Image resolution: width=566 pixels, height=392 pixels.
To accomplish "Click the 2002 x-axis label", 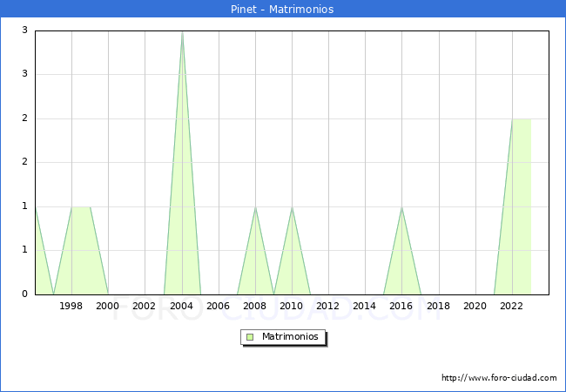I will (x=145, y=306).
